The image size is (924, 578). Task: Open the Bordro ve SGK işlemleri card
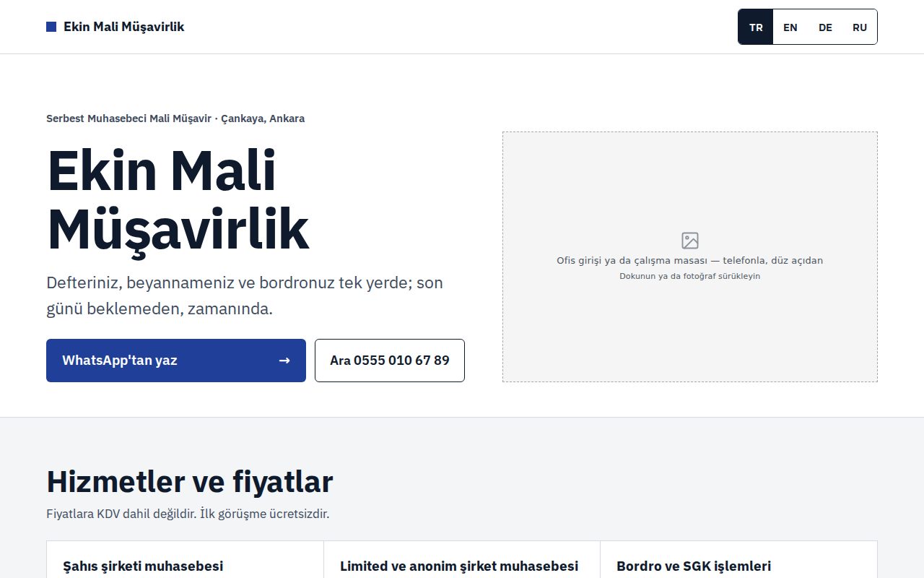coord(738,560)
